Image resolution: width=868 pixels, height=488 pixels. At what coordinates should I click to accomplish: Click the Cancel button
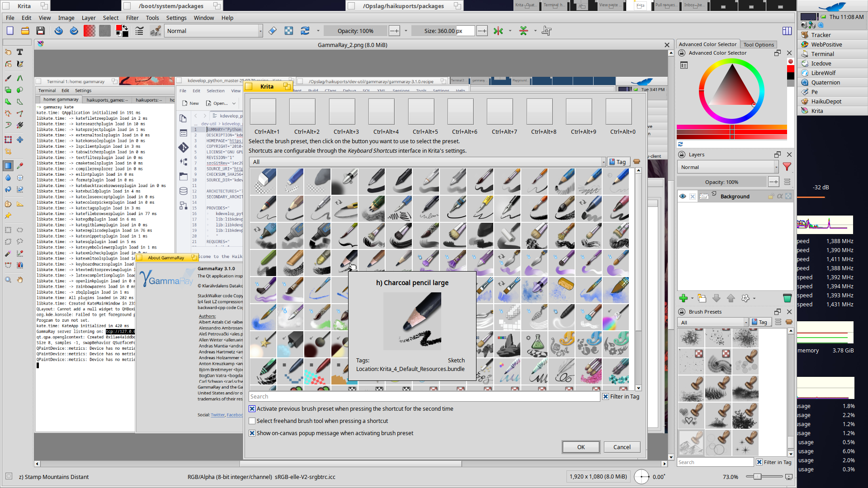(x=622, y=447)
